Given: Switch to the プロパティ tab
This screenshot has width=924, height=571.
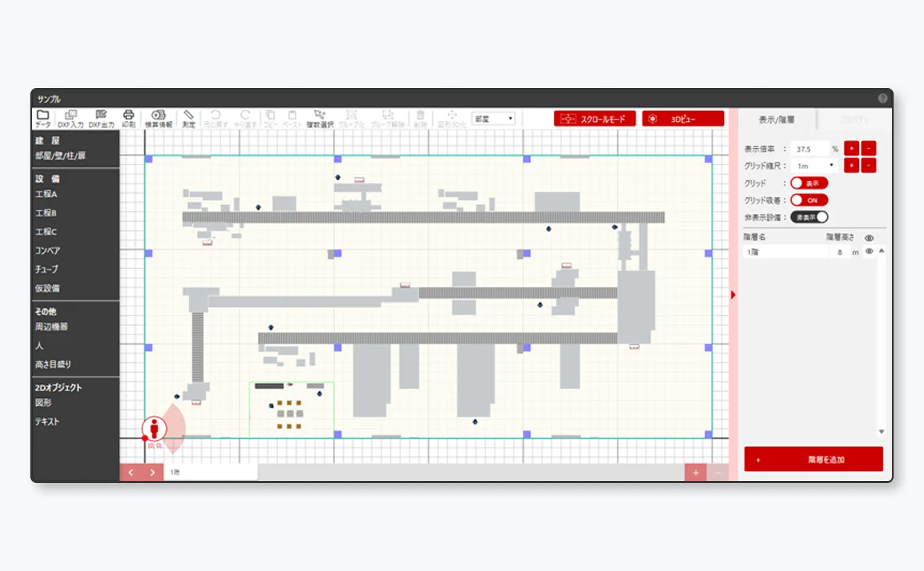Looking at the screenshot, I should (853, 120).
